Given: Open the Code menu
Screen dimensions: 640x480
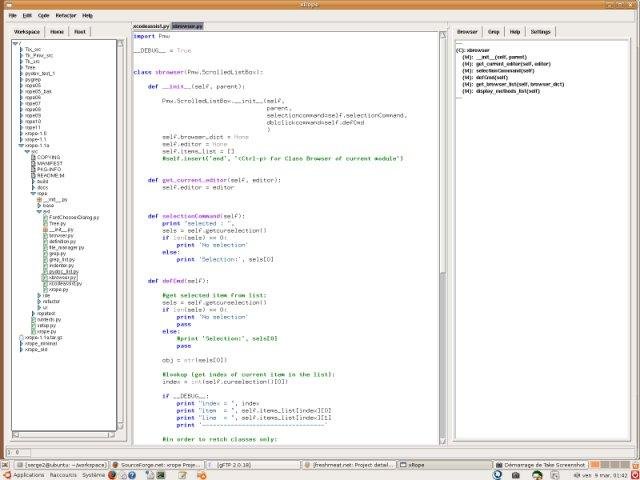Looking at the screenshot, I should pyautogui.click(x=43, y=16).
